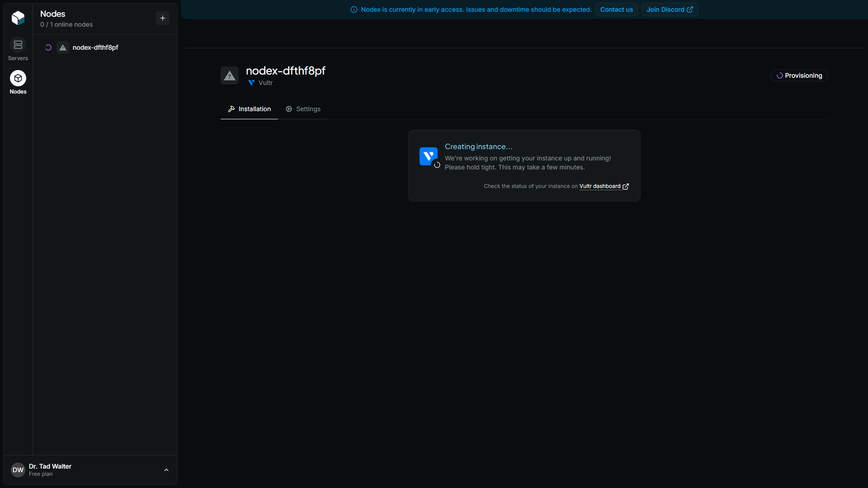The height and width of the screenshot is (488, 868).
Task: Click the info icon in the early access banner
Action: click(354, 9)
